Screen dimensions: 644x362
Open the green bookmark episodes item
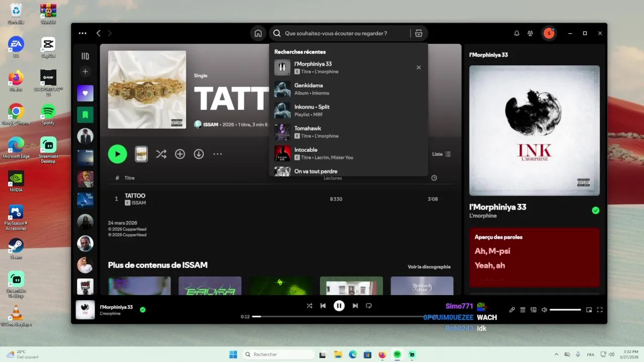coord(85,115)
